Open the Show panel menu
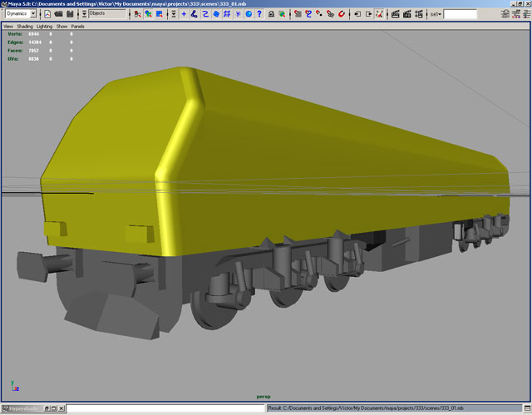Image resolution: width=532 pixels, height=415 pixels. tap(62, 27)
